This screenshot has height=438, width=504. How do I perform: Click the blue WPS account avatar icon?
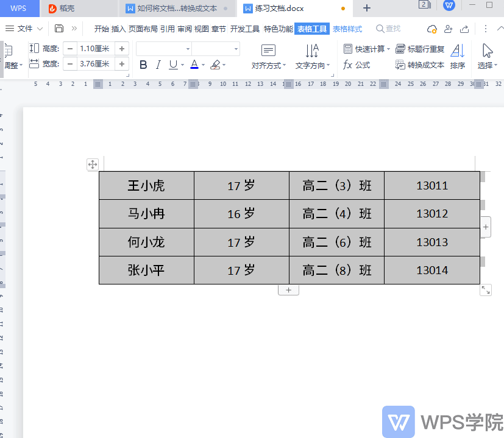click(449, 5)
